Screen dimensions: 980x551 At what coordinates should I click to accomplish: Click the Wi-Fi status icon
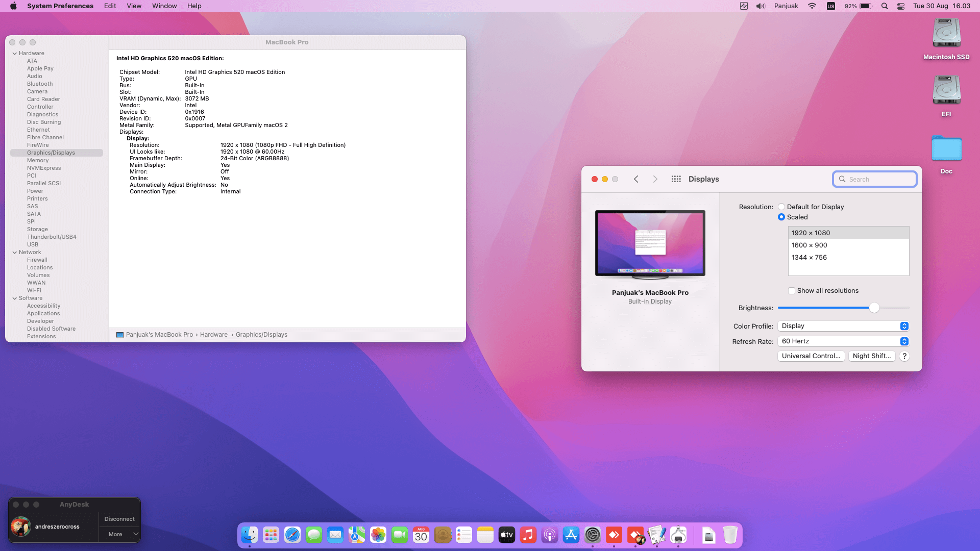[x=812, y=6]
